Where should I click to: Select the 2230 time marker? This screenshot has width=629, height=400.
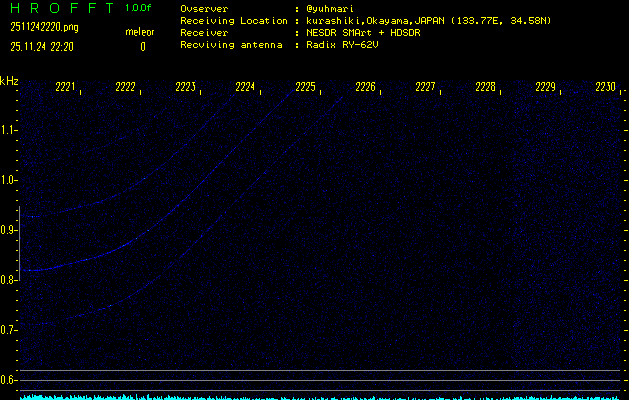click(x=605, y=88)
